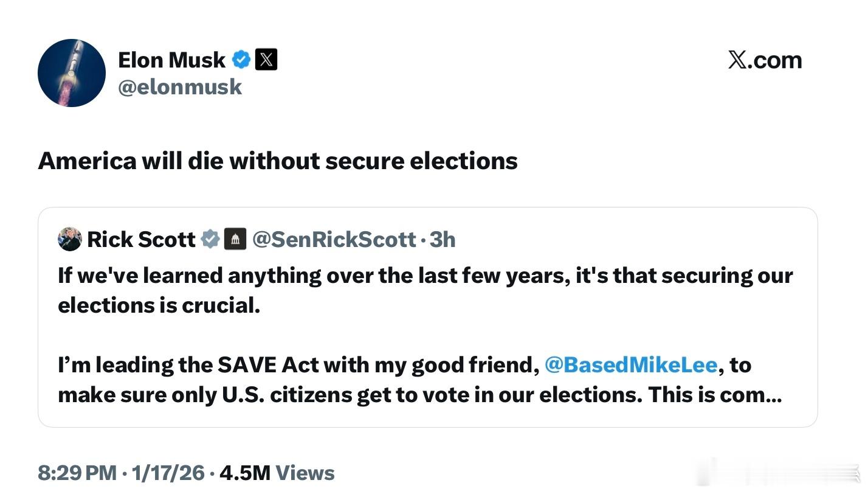Click the X logo in X.com

737,60
